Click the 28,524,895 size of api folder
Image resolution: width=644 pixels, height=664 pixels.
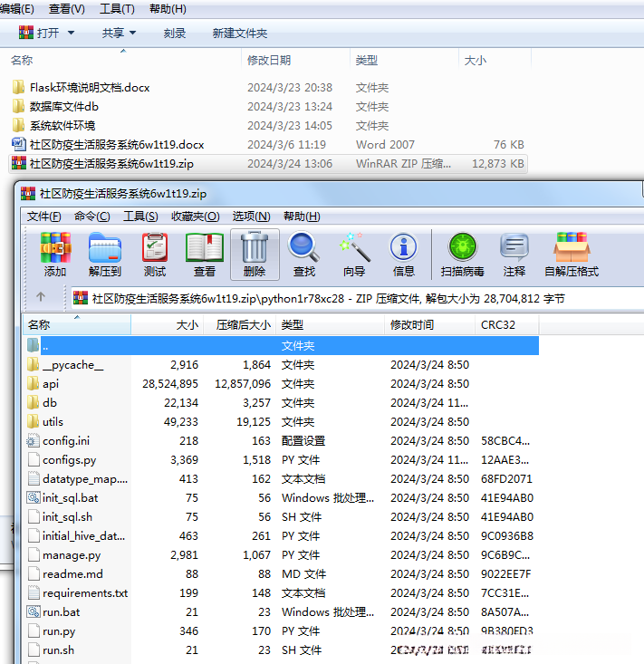(x=170, y=384)
